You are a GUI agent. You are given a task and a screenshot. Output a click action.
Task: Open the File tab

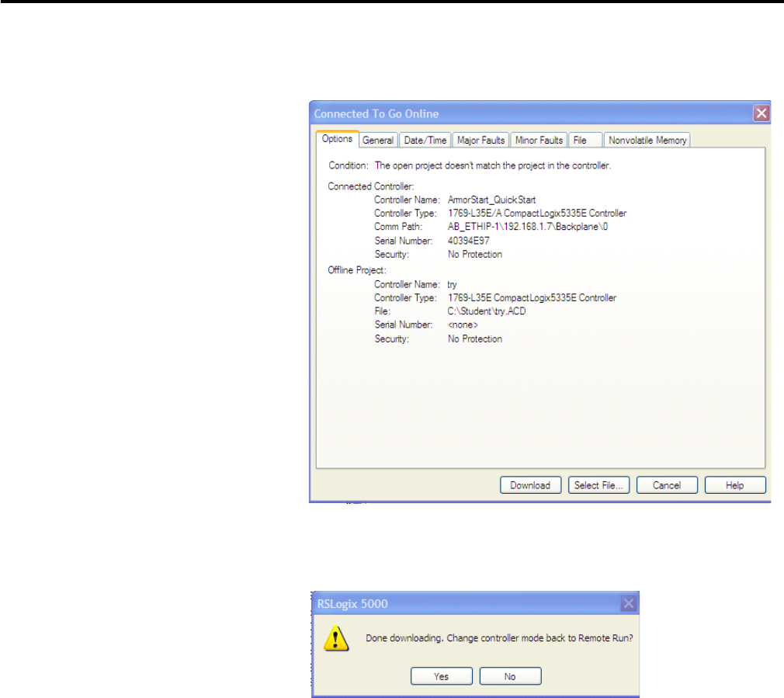[x=585, y=141]
